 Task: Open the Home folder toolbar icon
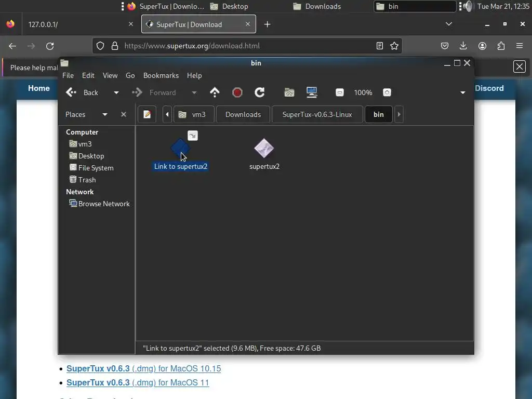[289, 92]
